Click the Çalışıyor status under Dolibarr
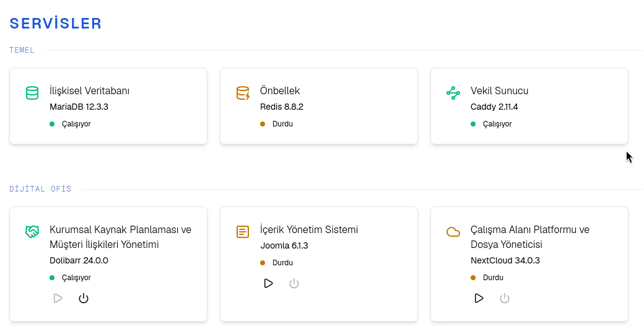The image size is (644, 331). 76,278
